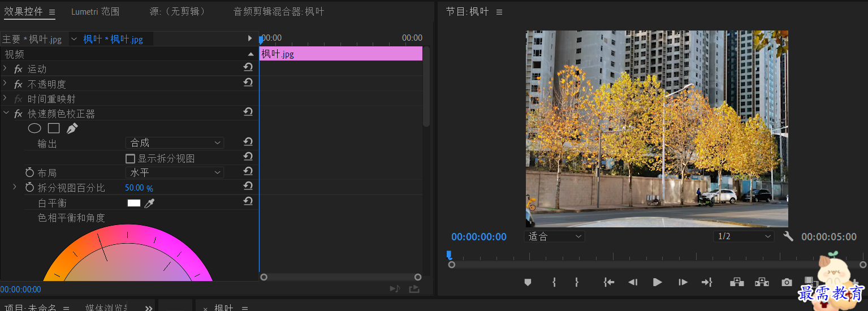Expand the 时间重映射 effect
This screenshot has height=311, width=868.
[5, 98]
